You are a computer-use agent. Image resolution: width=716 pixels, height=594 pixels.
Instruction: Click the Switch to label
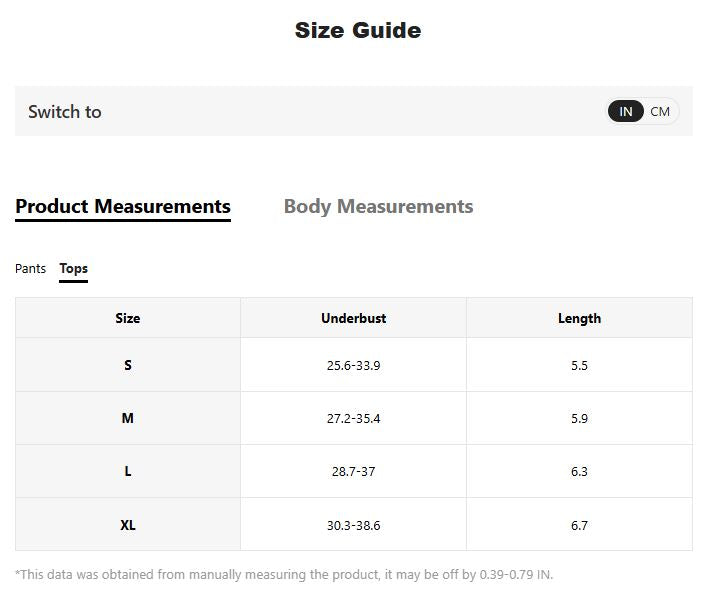[65, 112]
